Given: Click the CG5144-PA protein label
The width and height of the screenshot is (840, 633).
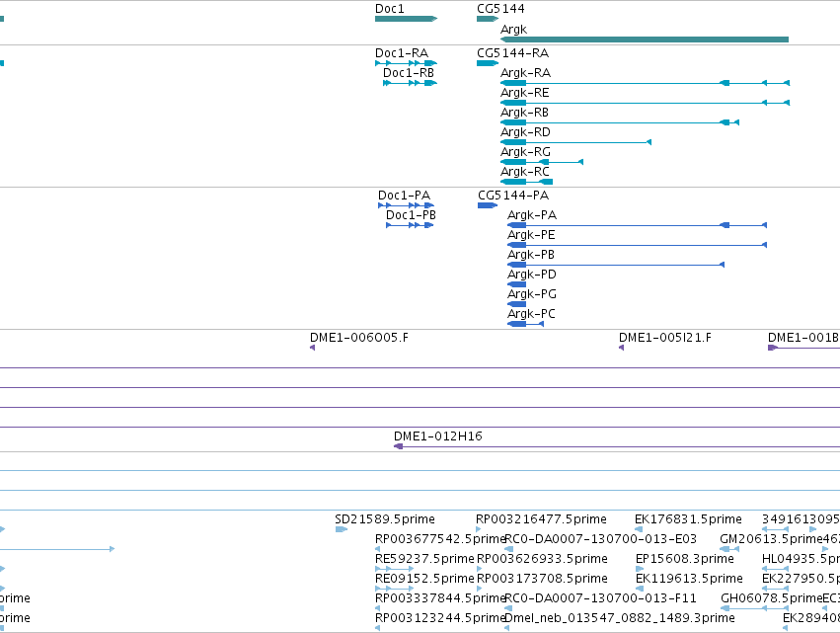Looking at the screenshot, I should (513, 196).
